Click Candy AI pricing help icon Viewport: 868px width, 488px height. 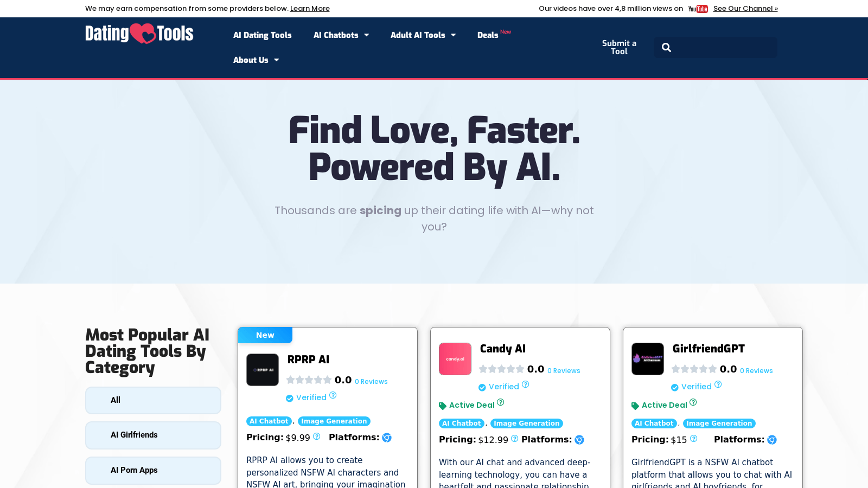click(x=515, y=439)
